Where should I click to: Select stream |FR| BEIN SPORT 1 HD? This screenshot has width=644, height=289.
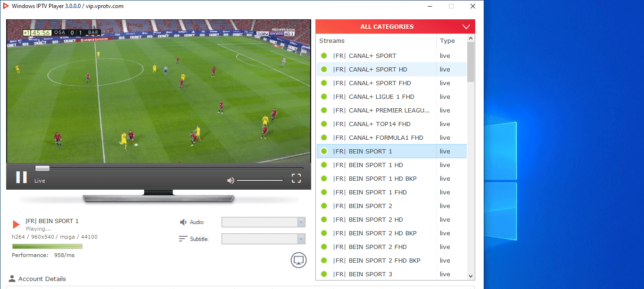[x=391, y=165]
